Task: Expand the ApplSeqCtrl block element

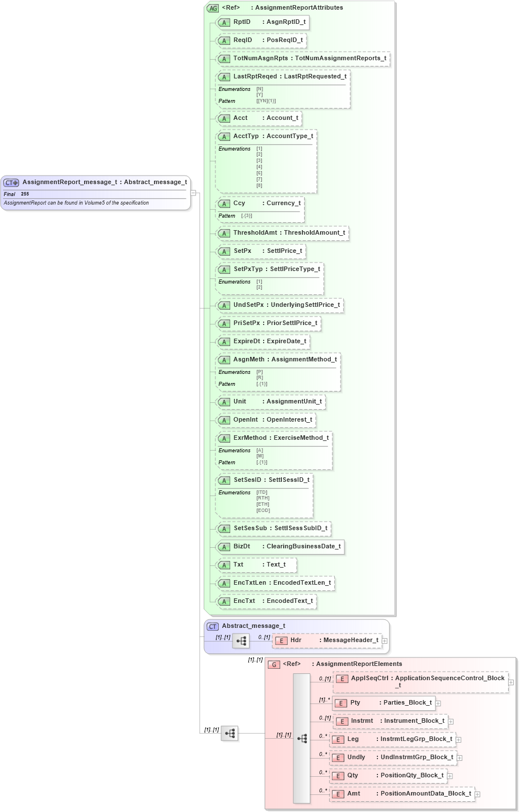Action: (x=512, y=681)
